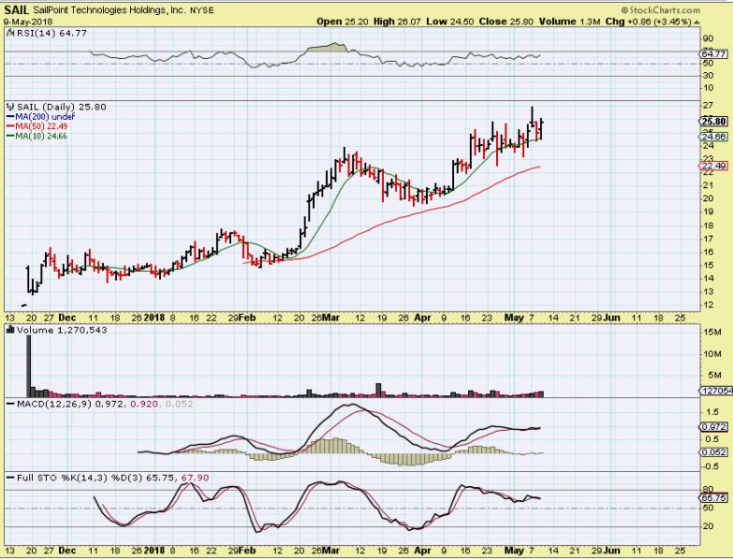The width and height of the screenshot is (733, 560).
Task: Click the NYSE exchange label
Action: coord(202,10)
